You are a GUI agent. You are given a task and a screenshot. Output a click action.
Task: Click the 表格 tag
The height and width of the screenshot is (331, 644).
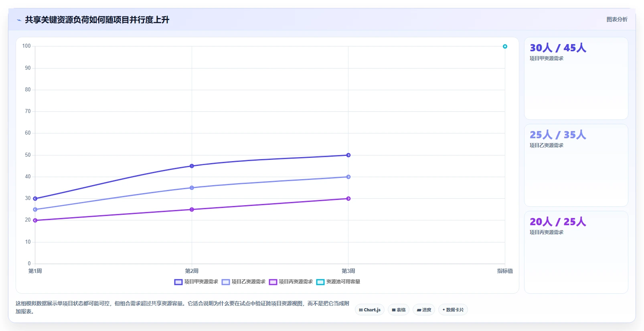(399, 310)
